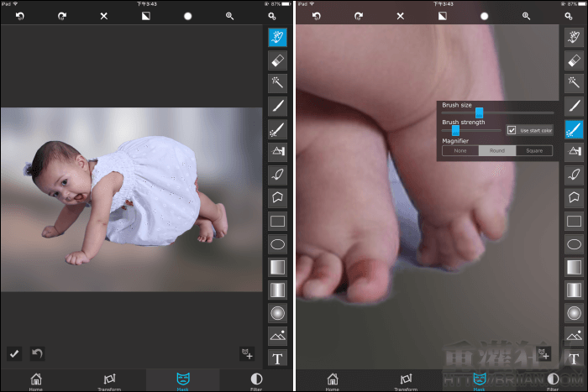The image size is (588, 392).
Task: Switch Magnifier to Square
Action: [534, 151]
